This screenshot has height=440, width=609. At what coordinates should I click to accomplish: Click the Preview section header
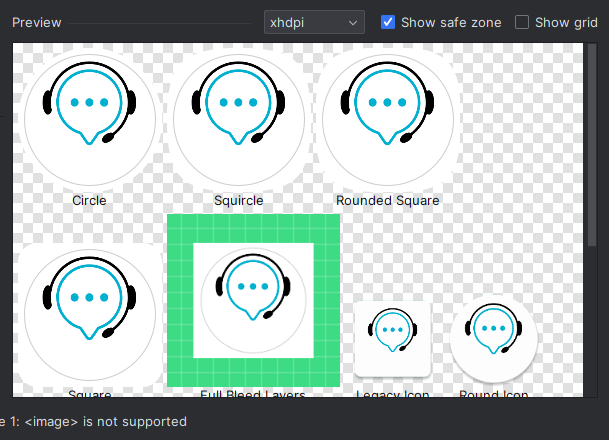click(36, 22)
